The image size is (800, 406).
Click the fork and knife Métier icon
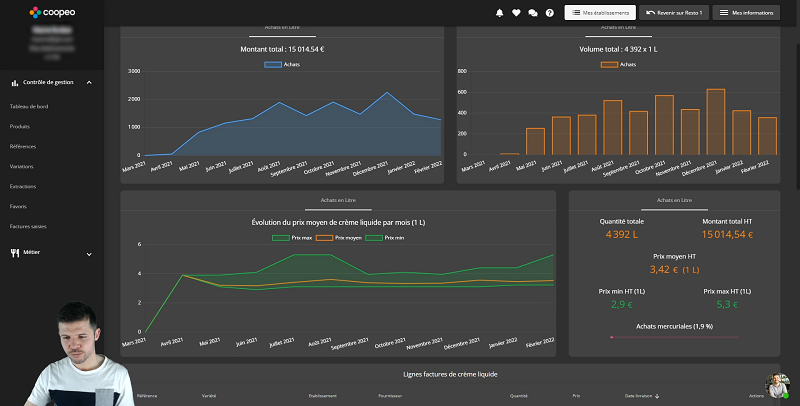click(x=15, y=253)
